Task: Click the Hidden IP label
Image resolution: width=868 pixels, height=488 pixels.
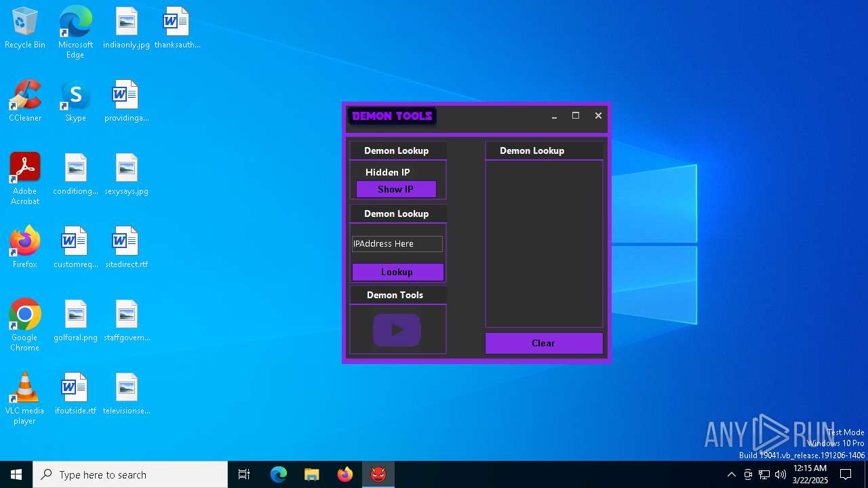Action: tap(388, 172)
